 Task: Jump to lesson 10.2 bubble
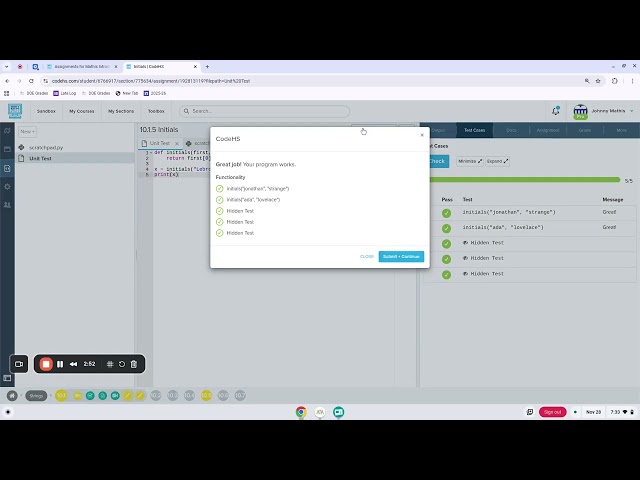[156, 396]
